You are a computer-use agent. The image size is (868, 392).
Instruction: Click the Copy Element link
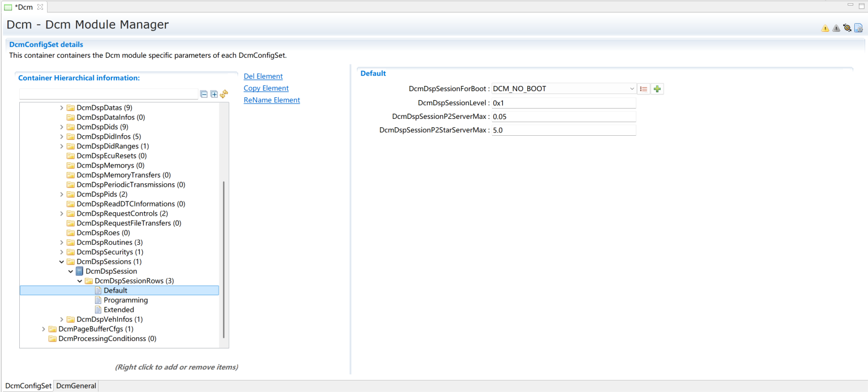click(266, 88)
